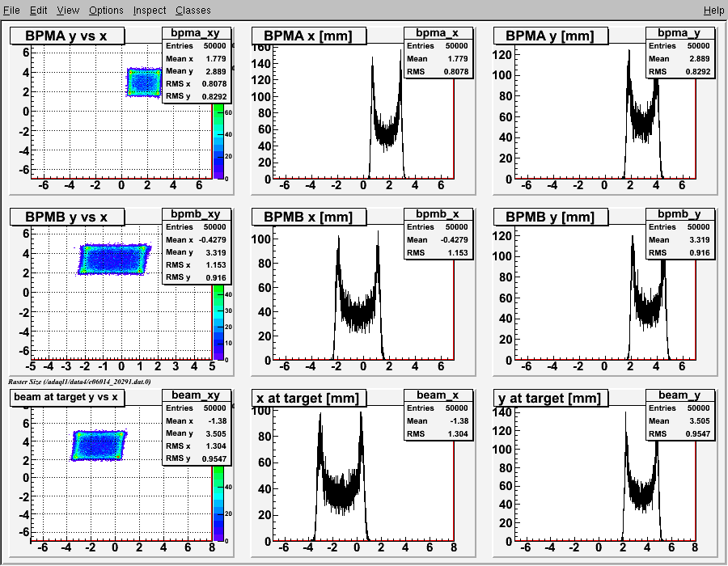This screenshot has width=728, height=566.
Task: Click the histogram curve in x at target plot
Action: pos(341,494)
